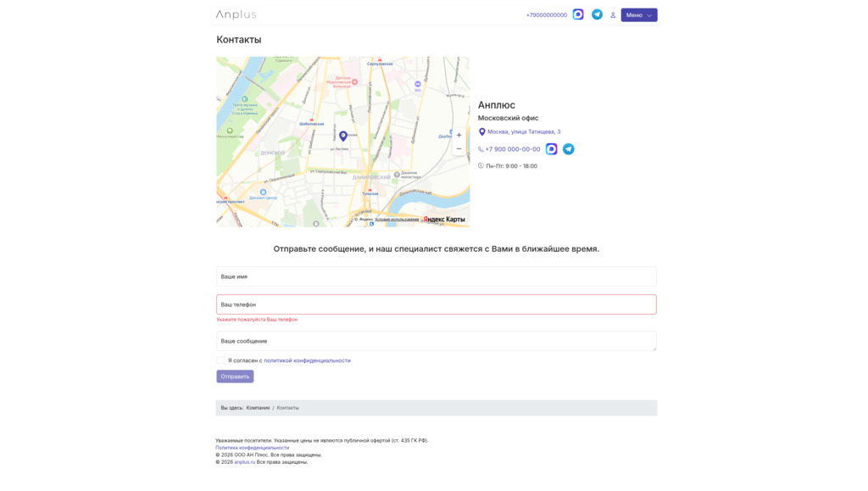Click the Ваше сообщение text area
This screenshot has height=491, width=868.
[436, 341]
